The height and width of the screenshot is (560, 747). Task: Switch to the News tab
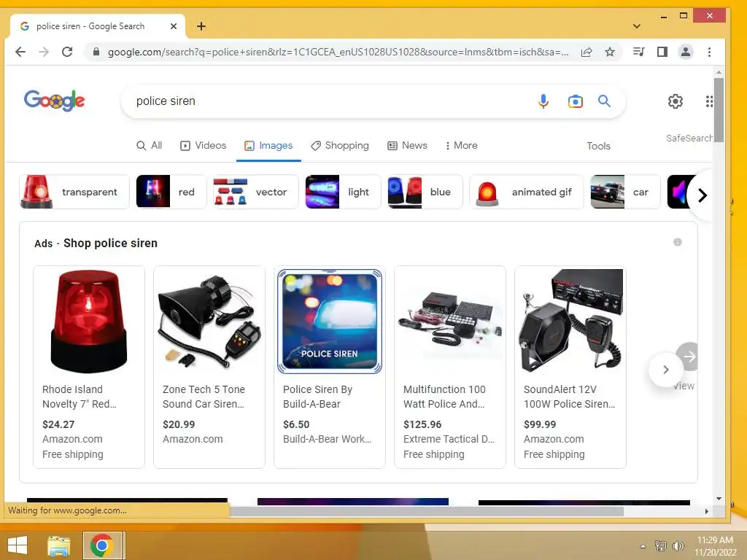(x=407, y=146)
